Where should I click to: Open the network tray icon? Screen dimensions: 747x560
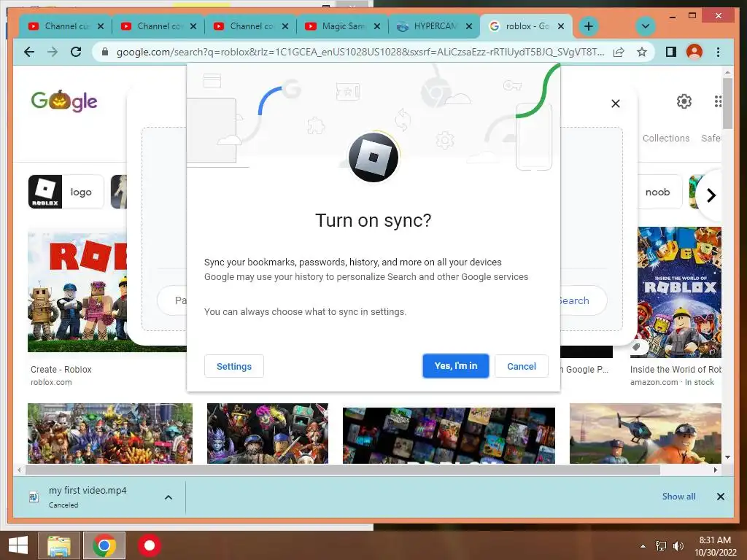pyautogui.click(x=661, y=546)
